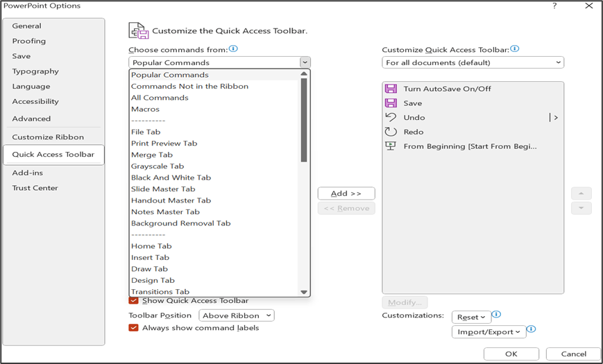Select Merge Tab option

coord(214,155)
